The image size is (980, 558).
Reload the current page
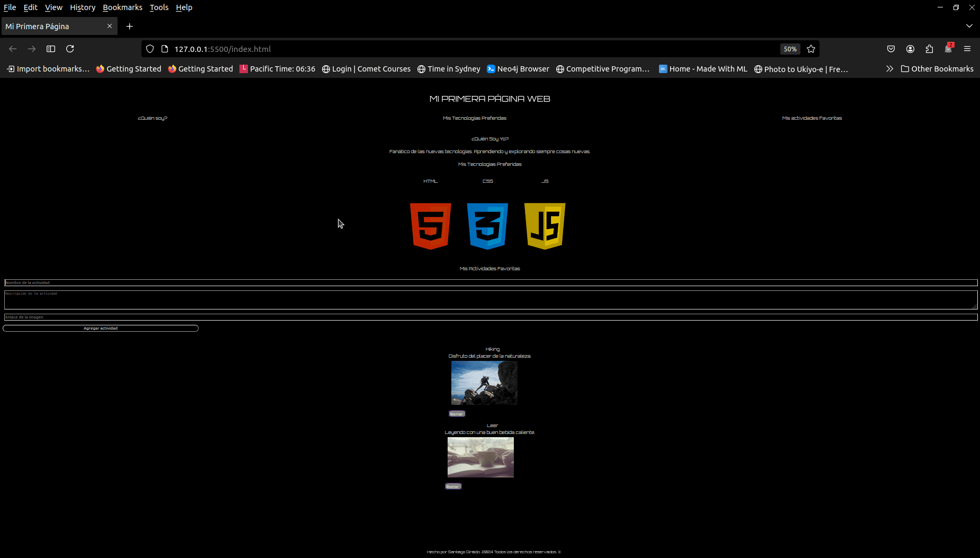(x=70, y=49)
